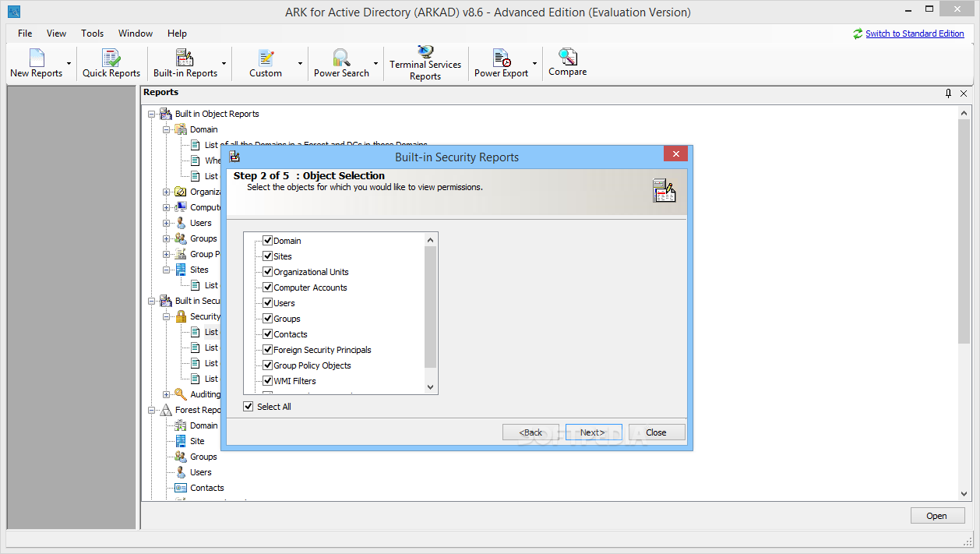Open the Built-in Reports toolbar icon

(x=185, y=58)
